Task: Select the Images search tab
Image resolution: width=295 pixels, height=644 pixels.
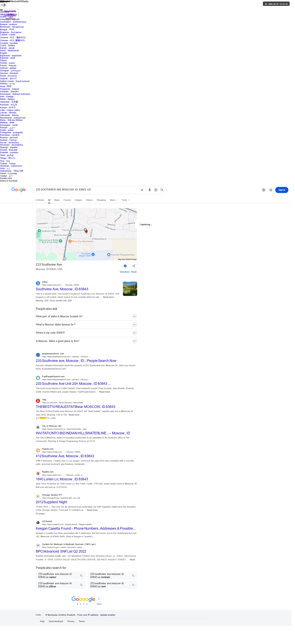Action: point(78,200)
